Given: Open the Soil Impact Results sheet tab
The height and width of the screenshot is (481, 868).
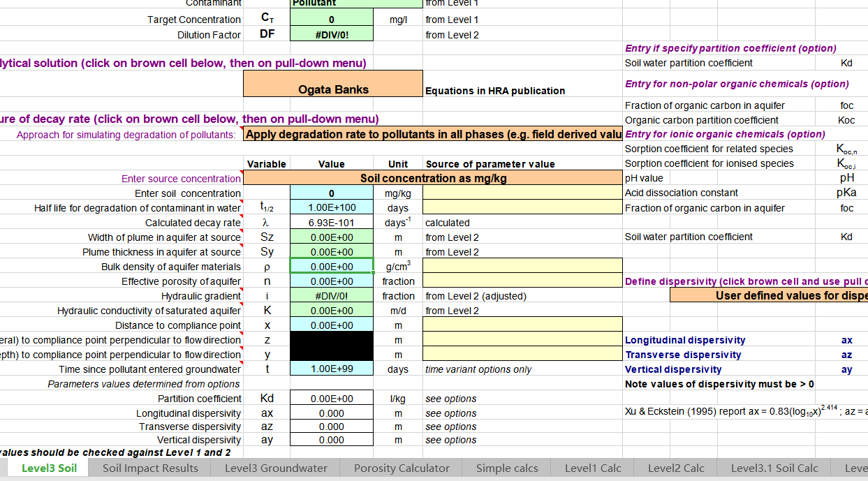Looking at the screenshot, I should (150, 468).
